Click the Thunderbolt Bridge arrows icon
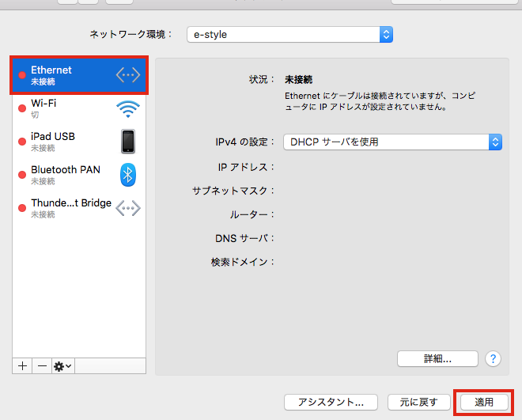 point(128,208)
